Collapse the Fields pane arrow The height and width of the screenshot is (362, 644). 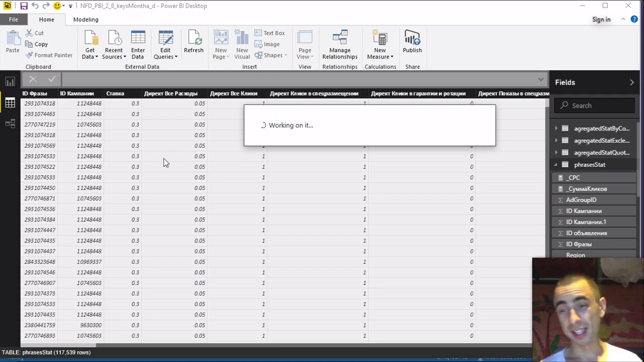632,82
